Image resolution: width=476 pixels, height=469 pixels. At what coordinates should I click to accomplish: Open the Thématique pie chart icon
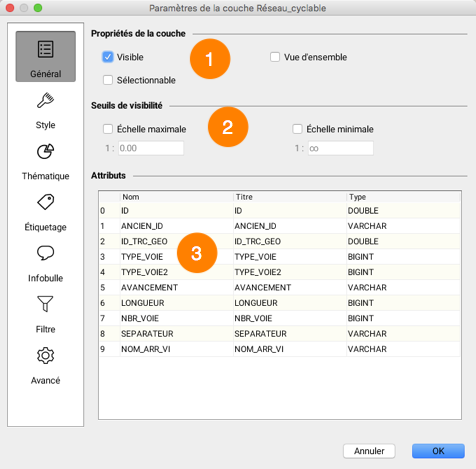[x=45, y=151]
